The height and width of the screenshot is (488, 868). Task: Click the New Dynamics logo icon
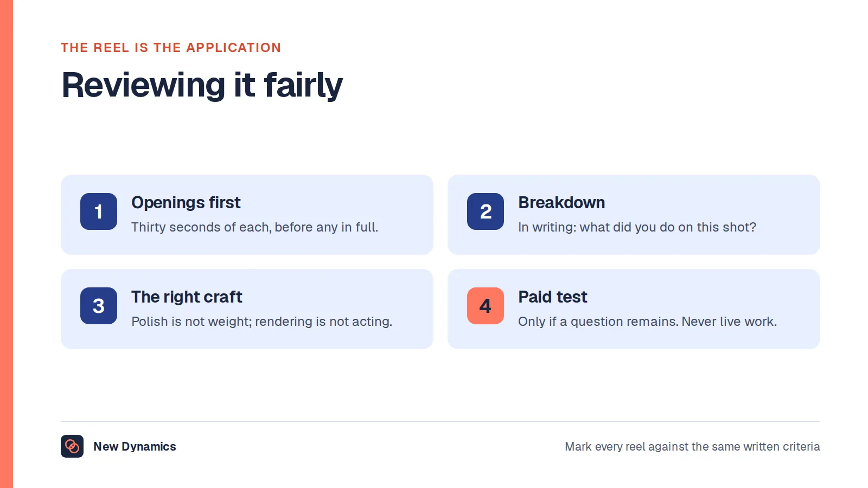tap(72, 446)
